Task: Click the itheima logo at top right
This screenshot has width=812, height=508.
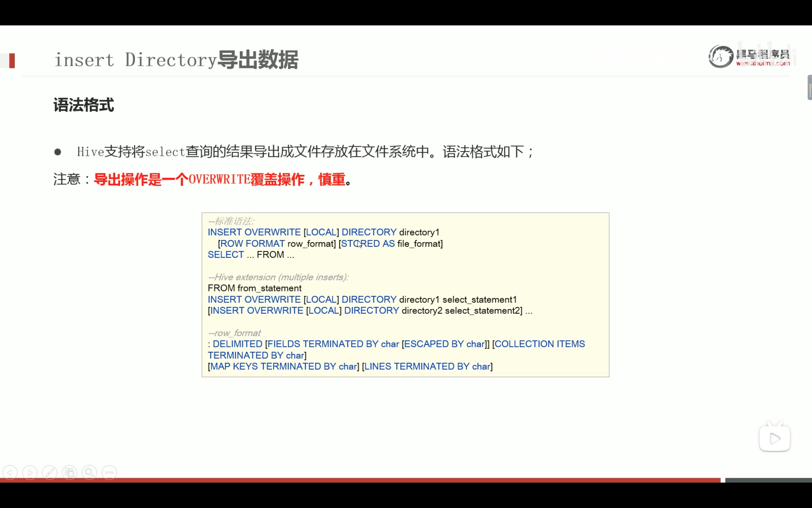Action: click(x=749, y=56)
